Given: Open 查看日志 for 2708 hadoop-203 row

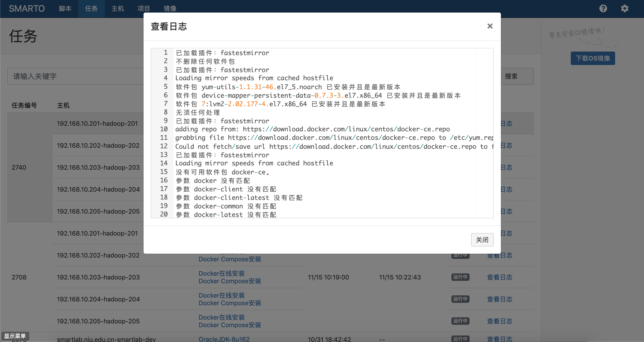Looking at the screenshot, I should tap(500, 277).
